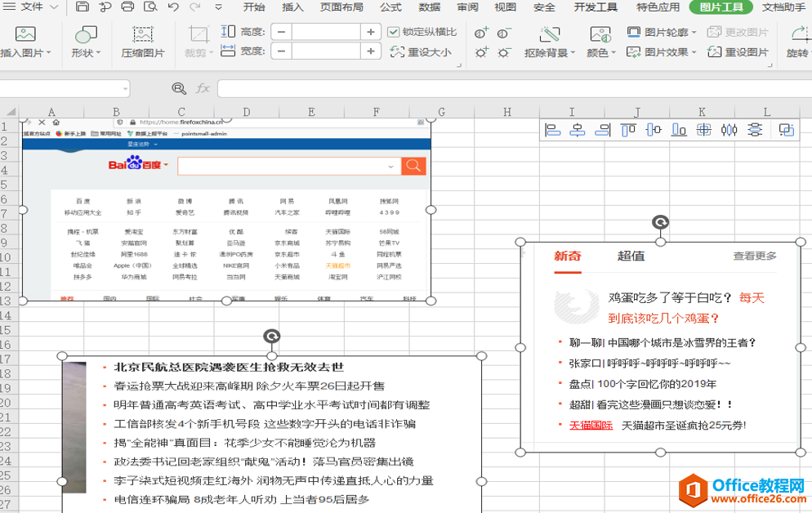Decrease width with the minus stepper
This screenshot has height=513, width=812.
pos(281,51)
